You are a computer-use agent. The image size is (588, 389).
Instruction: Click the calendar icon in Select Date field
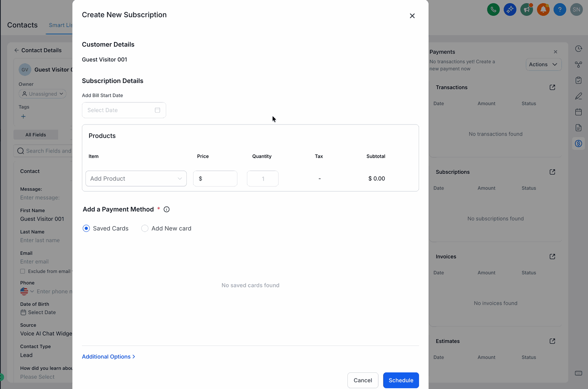[157, 110]
